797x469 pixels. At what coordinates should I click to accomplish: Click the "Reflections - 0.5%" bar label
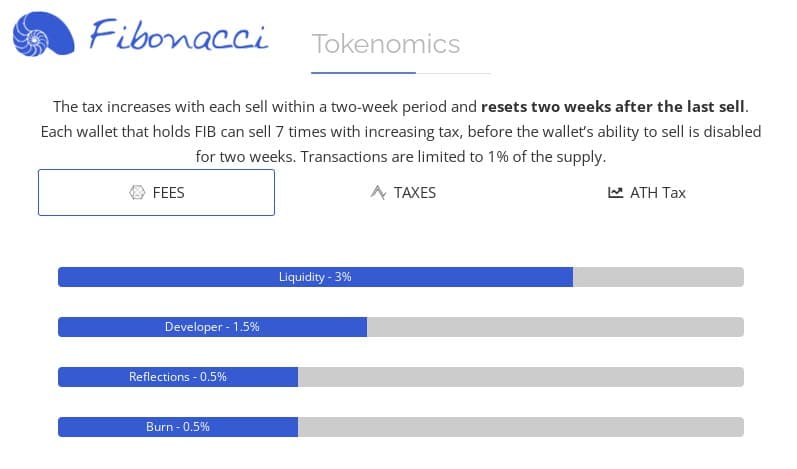(178, 377)
